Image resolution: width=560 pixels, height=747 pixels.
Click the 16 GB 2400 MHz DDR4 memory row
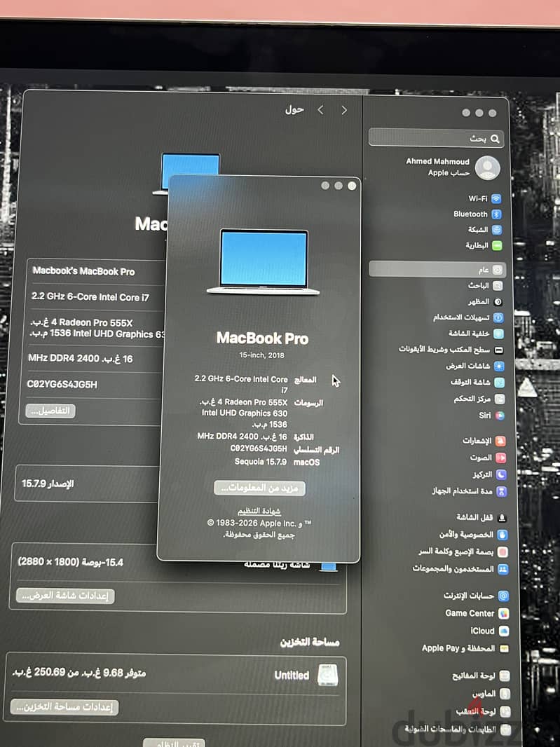[x=80, y=358]
